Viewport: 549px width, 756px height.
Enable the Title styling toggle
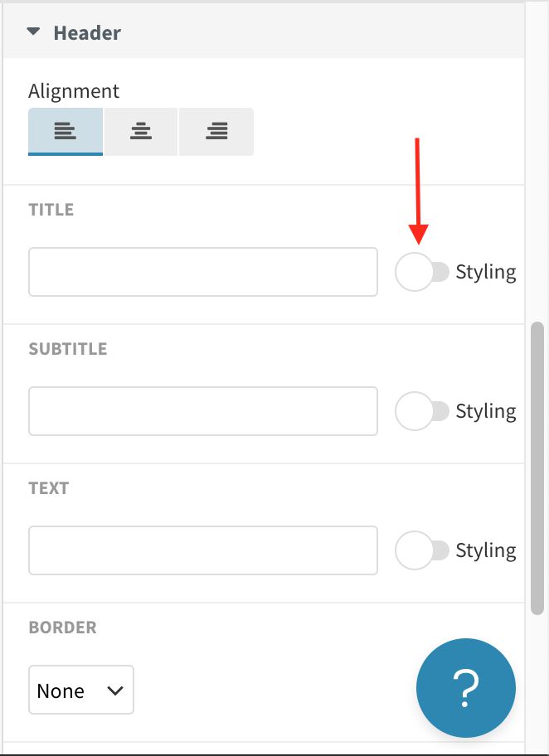(x=422, y=272)
